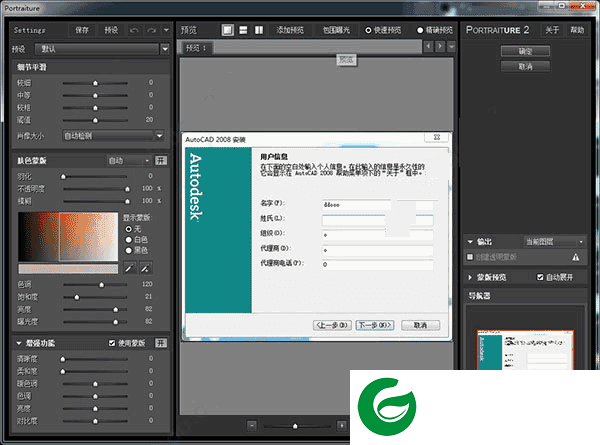Open output current layer dropdown

pyautogui.click(x=554, y=241)
